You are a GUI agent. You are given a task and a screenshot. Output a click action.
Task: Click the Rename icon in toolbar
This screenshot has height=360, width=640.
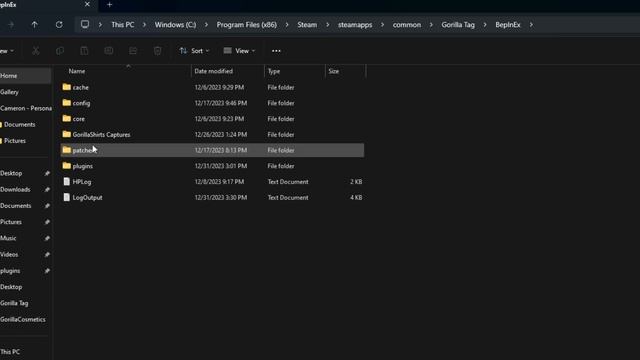click(x=109, y=51)
